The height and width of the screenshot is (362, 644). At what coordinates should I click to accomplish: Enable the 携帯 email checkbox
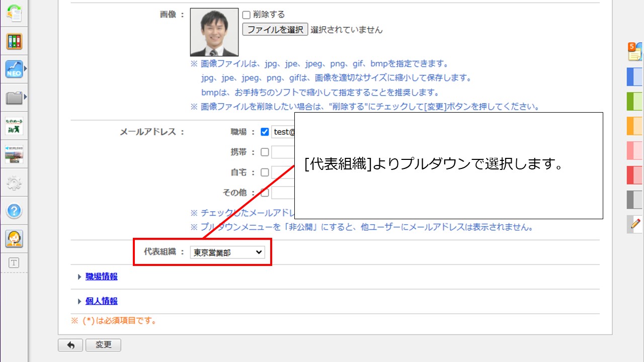point(265,152)
